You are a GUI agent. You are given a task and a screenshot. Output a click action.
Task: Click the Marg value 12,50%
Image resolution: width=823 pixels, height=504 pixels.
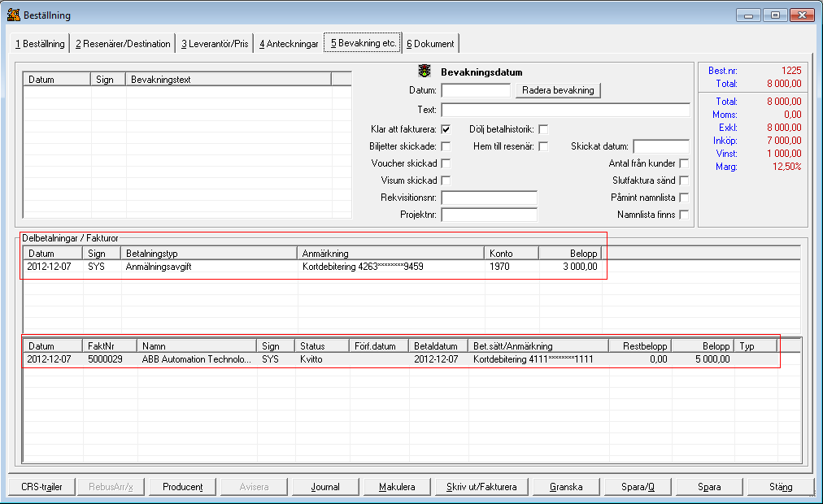coord(786,167)
